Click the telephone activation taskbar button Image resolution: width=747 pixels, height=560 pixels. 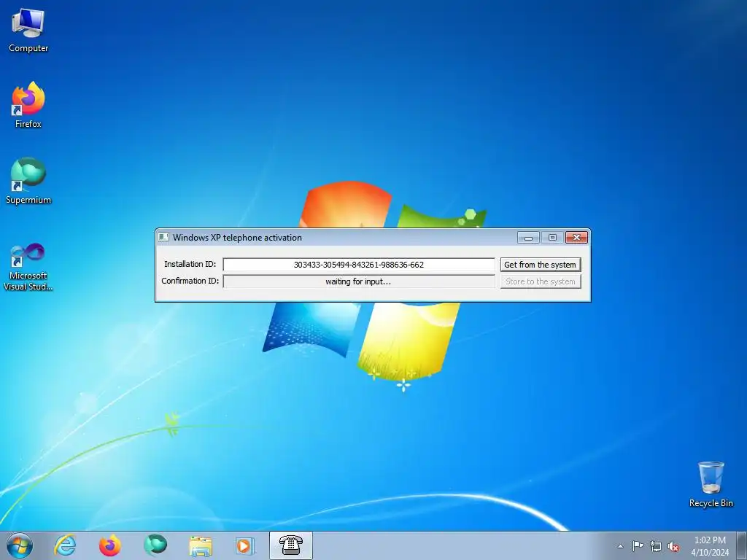point(291,545)
